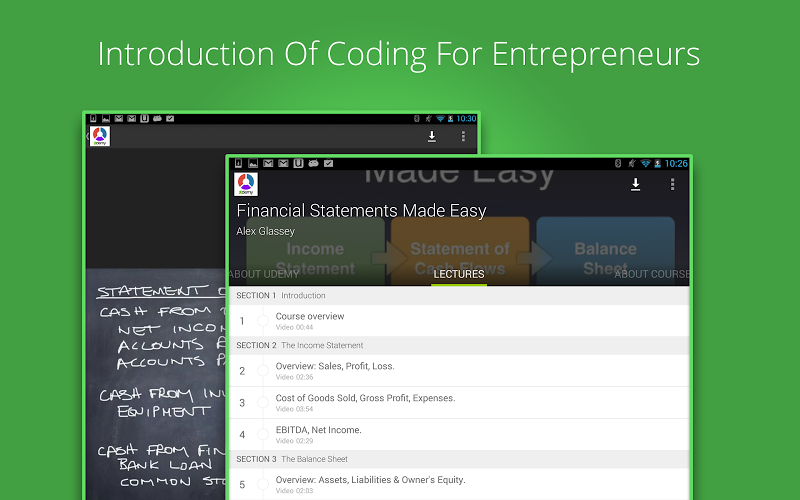Tap instructor name Alex Glassey
Image resolution: width=800 pixels, height=500 pixels.
[265, 231]
